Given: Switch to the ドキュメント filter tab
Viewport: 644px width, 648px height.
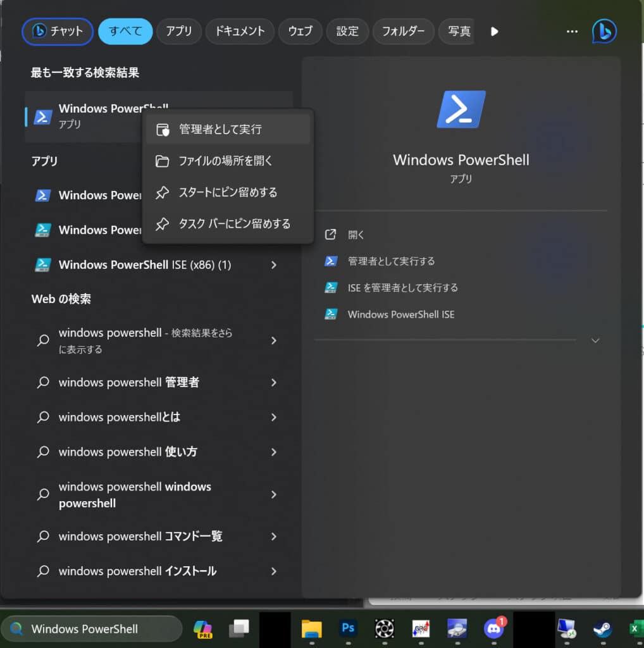Looking at the screenshot, I should pyautogui.click(x=240, y=31).
